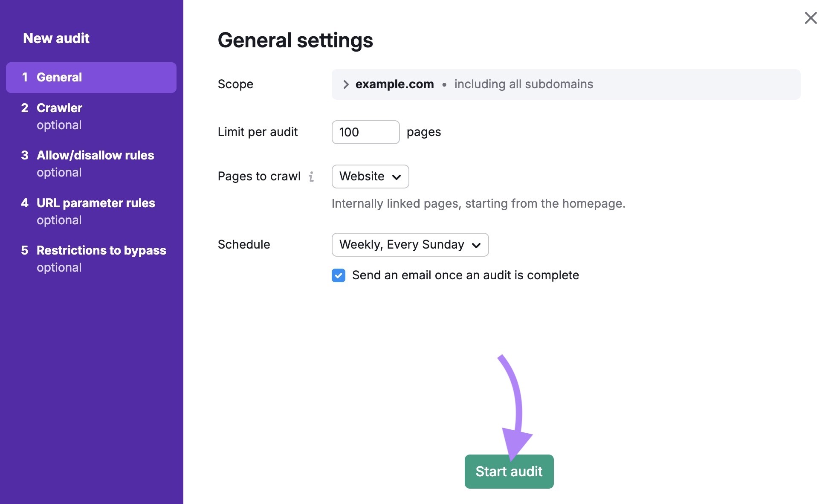Image resolution: width=828 pixels, height=504 pixels.
Task: Go to the General settings step
Action: (59, 77)
